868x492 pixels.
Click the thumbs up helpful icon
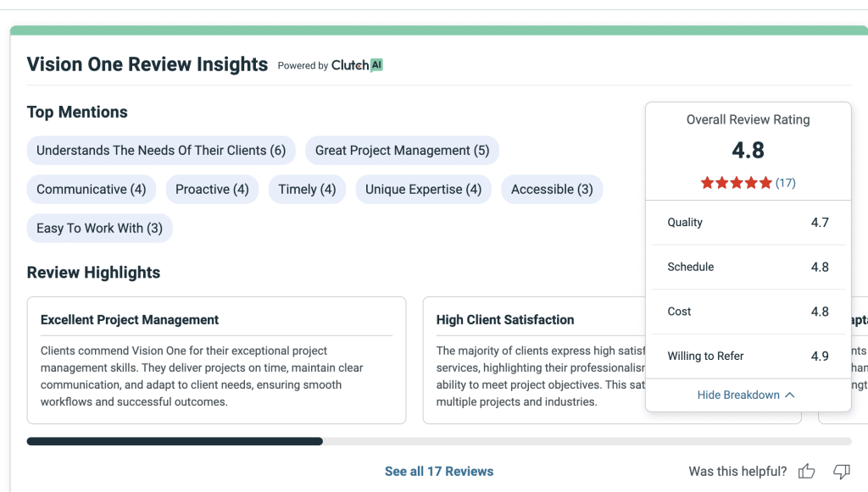tap(806, 471)
